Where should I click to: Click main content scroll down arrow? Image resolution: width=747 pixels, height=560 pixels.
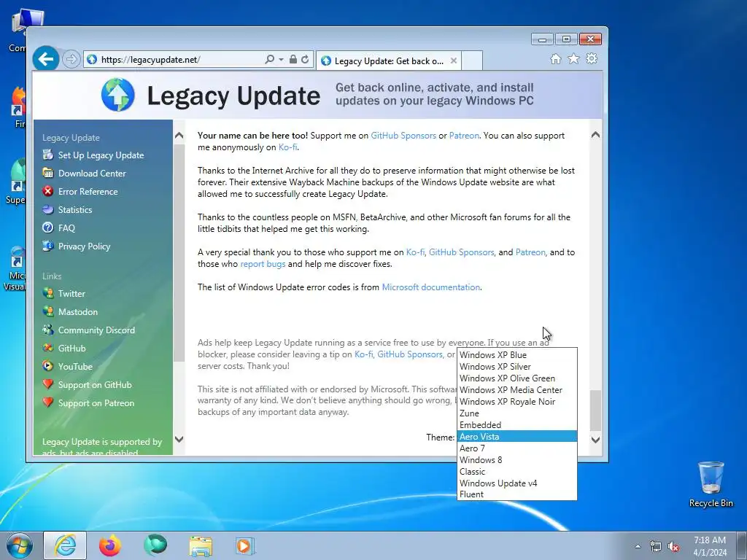(x=595, y=440)
